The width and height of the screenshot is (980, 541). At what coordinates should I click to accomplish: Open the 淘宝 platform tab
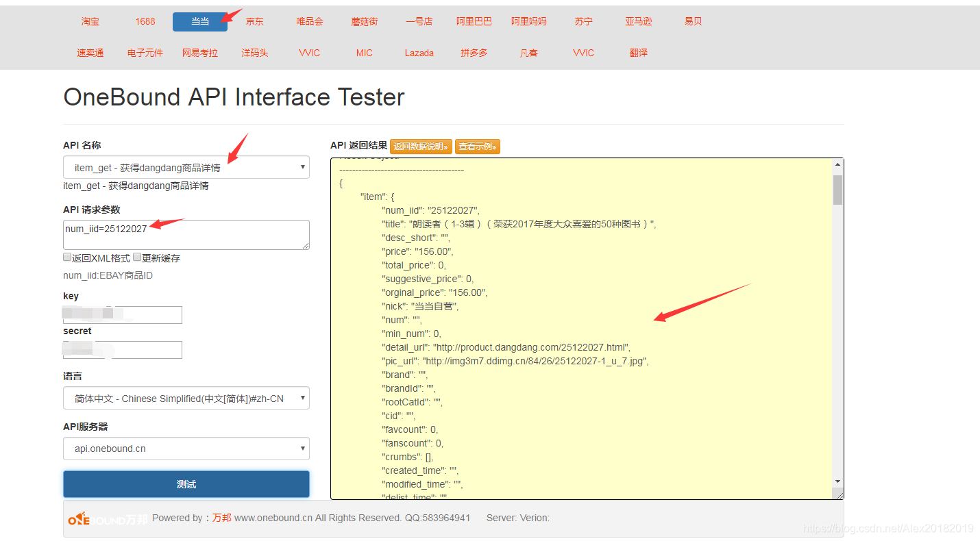click(x=90, y=21)
